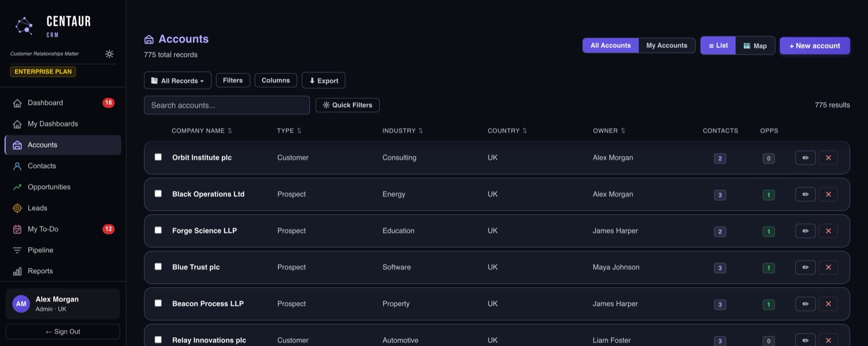Open the Orbit Institute plc account
868x346 pixels.
[x=202, y=158]
